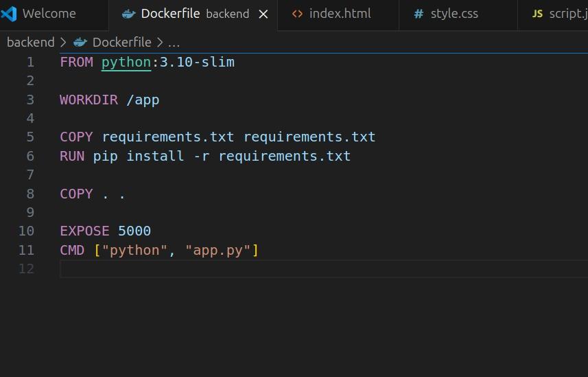588x377 pixels.
Task: Click the HTML brackets icon on index.html tab
Action: (297, 14)
